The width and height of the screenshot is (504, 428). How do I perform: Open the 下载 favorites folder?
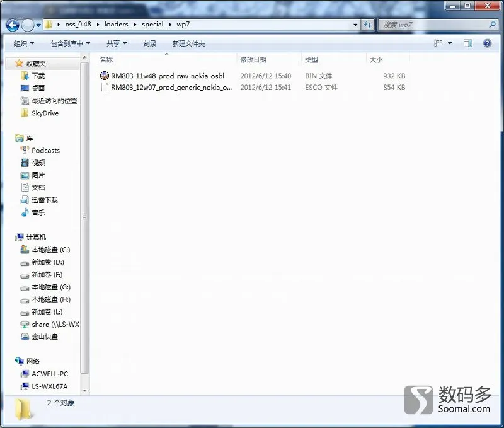coord(38,76)
